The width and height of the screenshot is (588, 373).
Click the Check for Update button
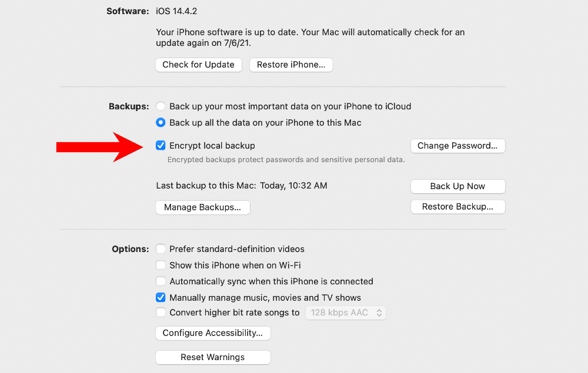198,65
